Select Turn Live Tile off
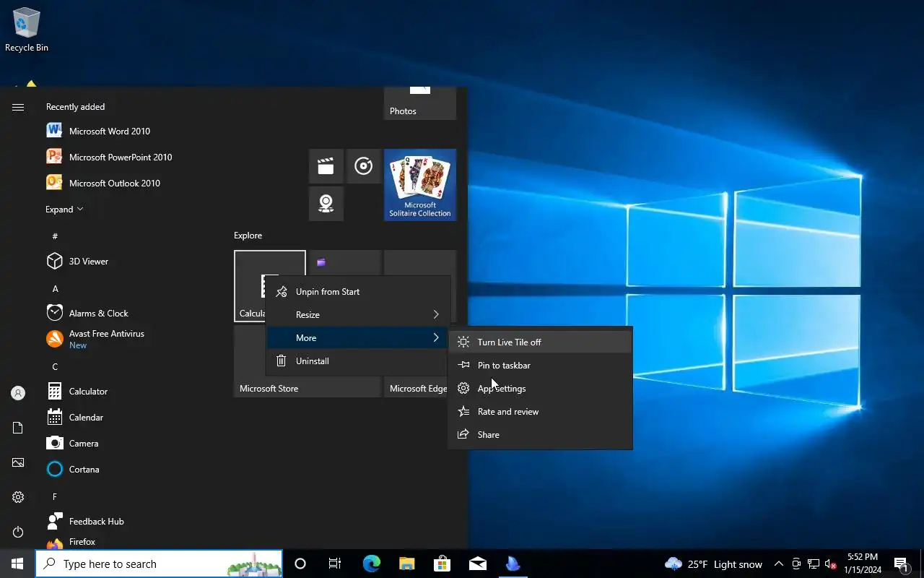This screenshot has width=924, height=578. [x=540, y=342]
